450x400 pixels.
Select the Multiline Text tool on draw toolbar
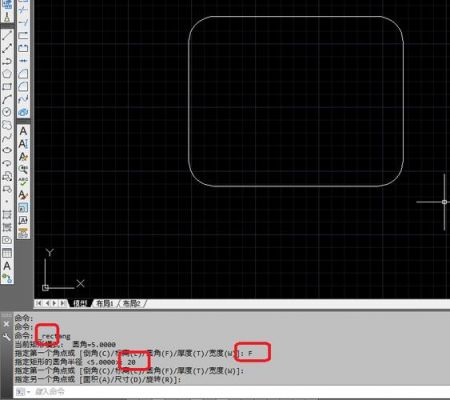point(7,266)
